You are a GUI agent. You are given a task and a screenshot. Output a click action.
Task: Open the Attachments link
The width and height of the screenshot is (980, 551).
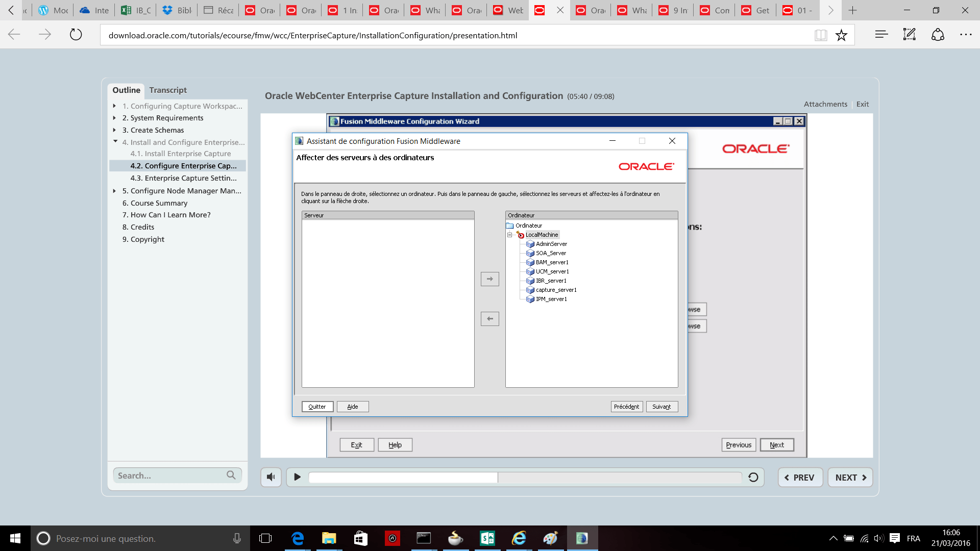[825, 104]
